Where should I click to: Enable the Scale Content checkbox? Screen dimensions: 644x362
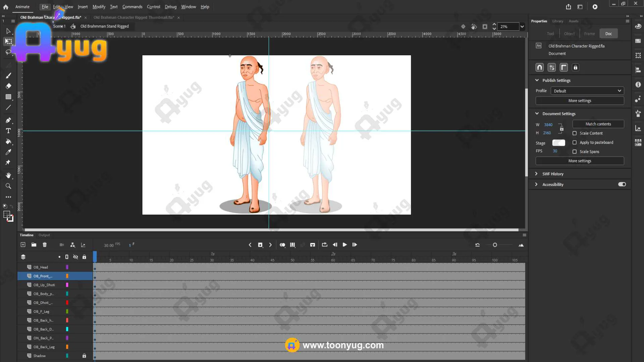point(575,133)
